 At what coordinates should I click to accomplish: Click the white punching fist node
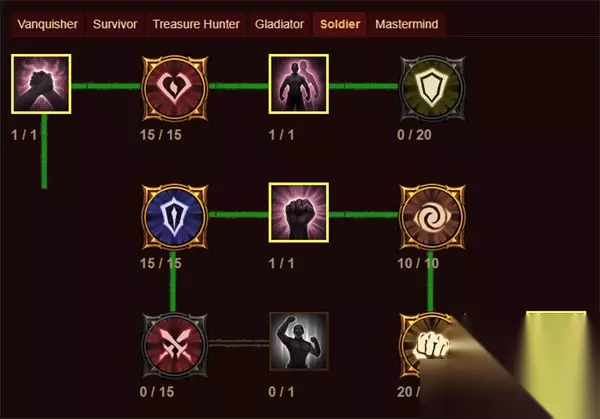point(429,344)
